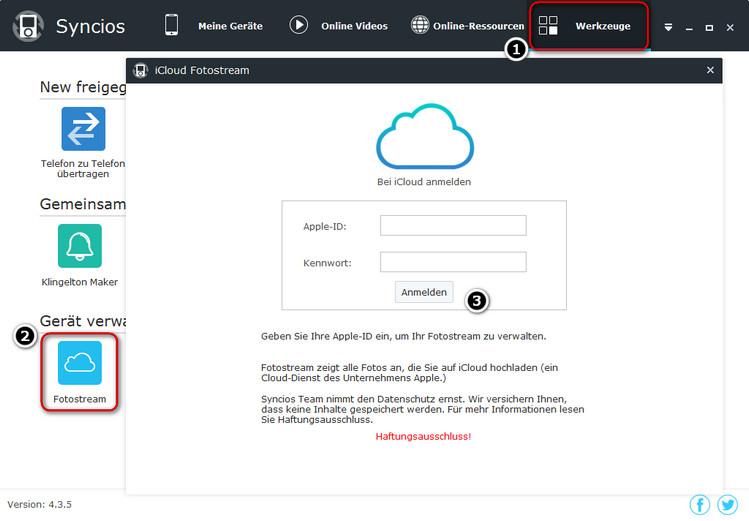Image resolution: width=749 pixels, height=521 pixels.
Task: Open the Facebook share icon
Action: click(700, 505)
